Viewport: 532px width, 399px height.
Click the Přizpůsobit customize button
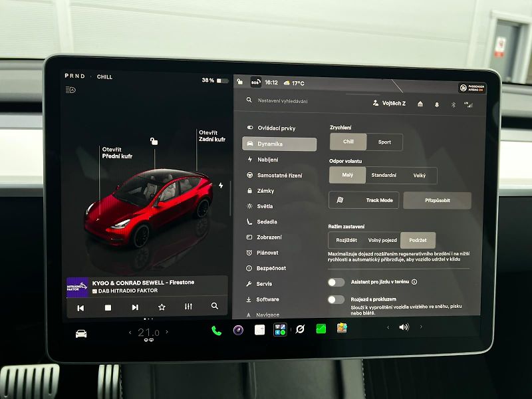[438, 200]
